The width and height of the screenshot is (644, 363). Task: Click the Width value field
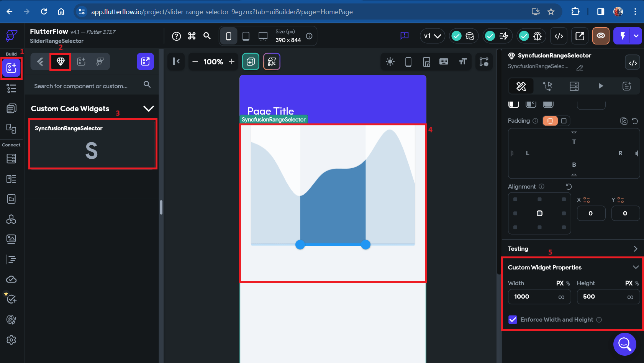pos(539,297)
